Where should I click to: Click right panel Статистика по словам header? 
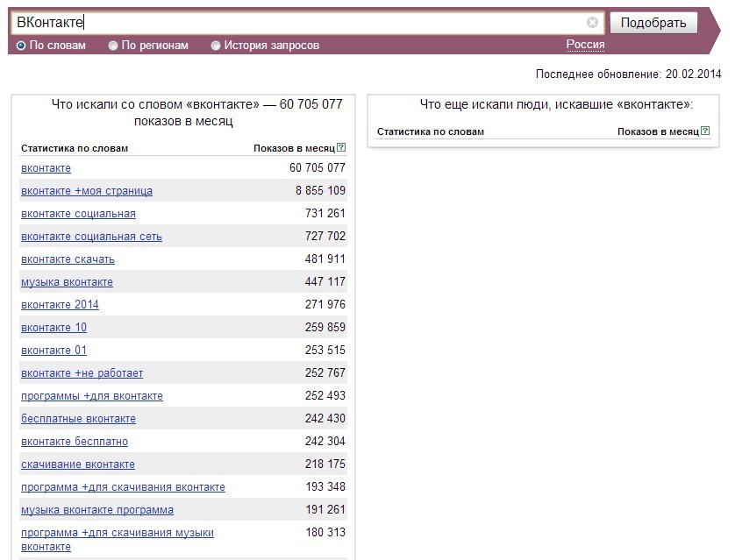pos(431,131)
